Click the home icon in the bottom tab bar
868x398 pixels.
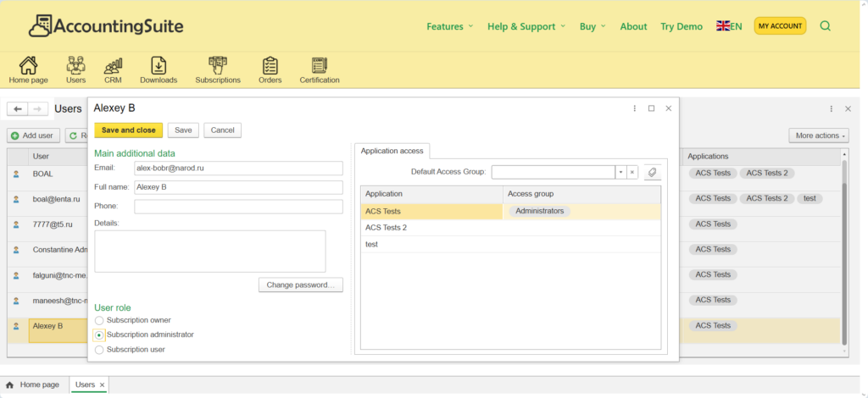(x=9, y=384)
